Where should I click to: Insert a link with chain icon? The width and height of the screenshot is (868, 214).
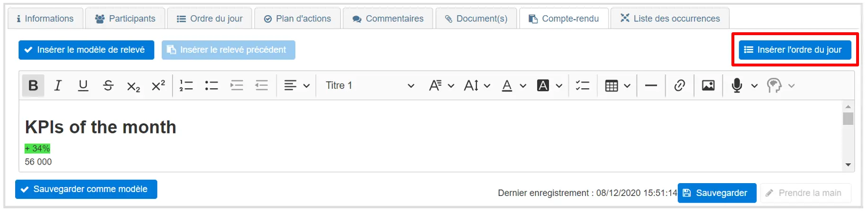pyautogui.click(x=679, y=85)
